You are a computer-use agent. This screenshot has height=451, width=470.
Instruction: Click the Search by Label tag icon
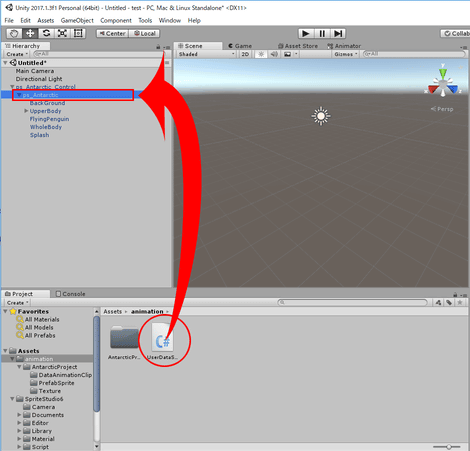(449, 303)
